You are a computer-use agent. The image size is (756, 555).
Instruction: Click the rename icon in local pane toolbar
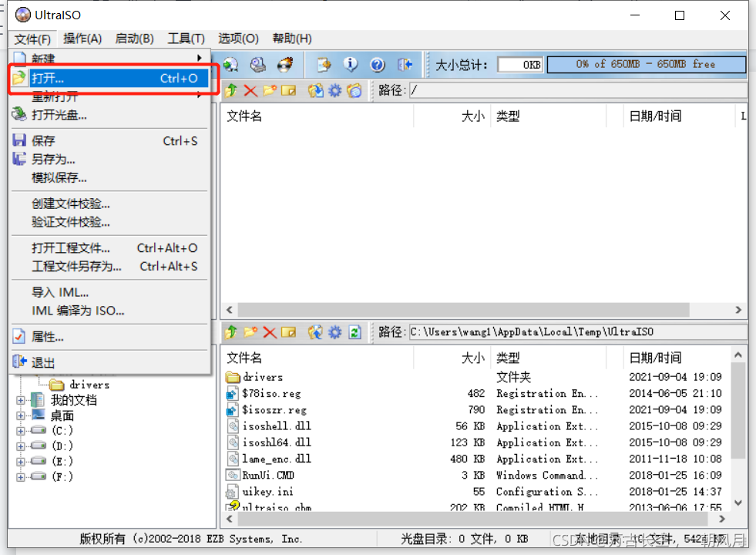point(289,331)
